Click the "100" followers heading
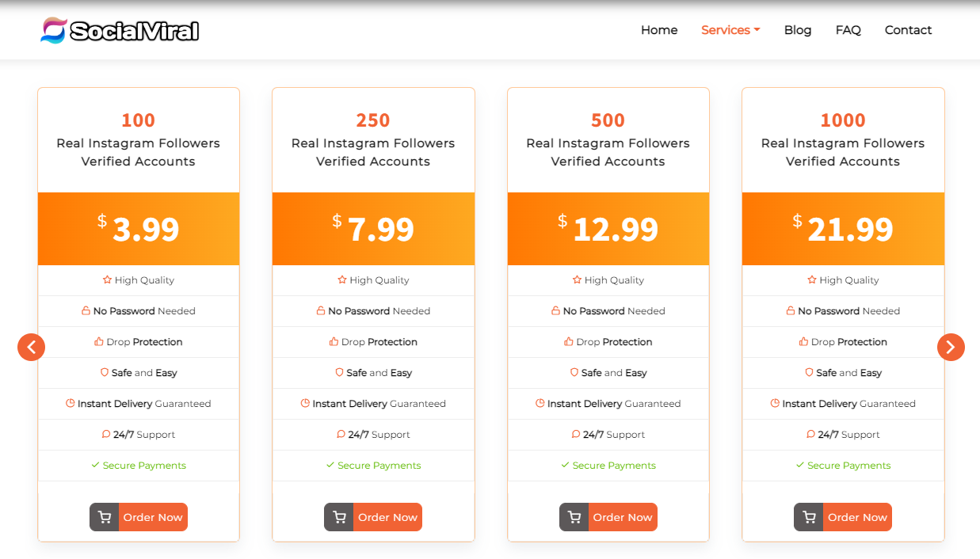The image size is (980, 559). (138, 120)
